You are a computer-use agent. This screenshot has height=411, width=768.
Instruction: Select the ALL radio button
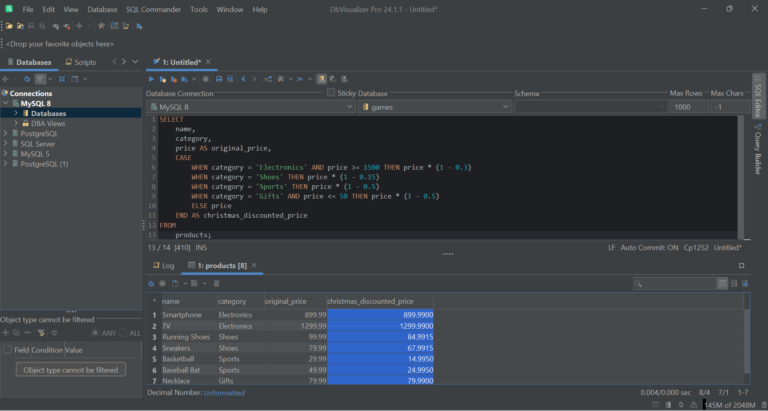pyautogui.click(x=123, y=333)
